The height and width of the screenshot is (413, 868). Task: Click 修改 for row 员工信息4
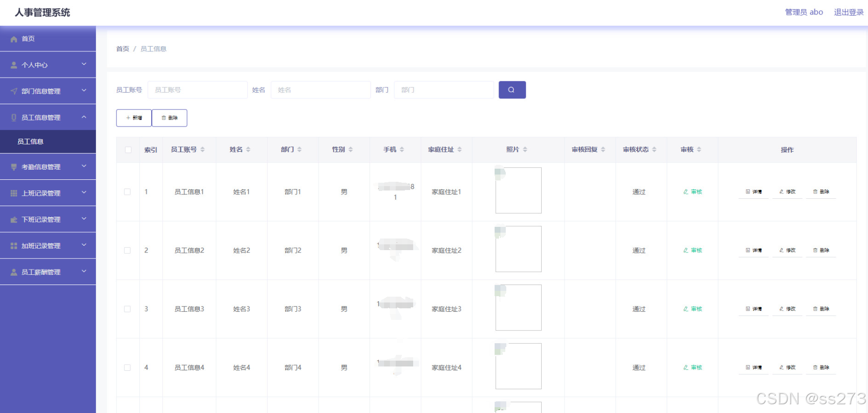(x=788, y=367)
